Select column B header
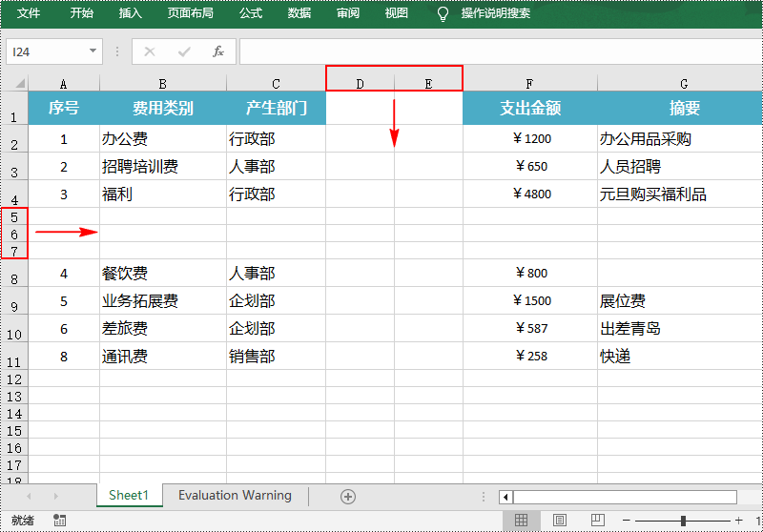Image resolution: width=763 pixels, height=532 pixels. pyautogui.click(x=163, y=84)
